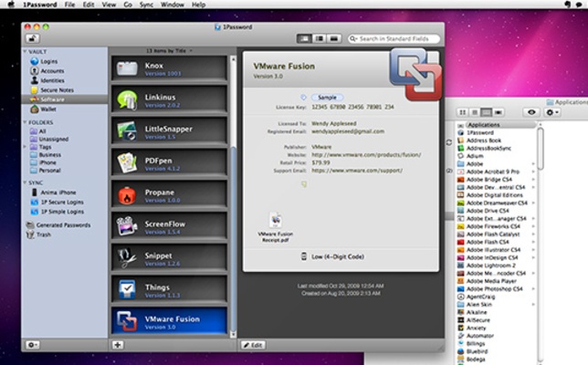Expand Adobe Acrobat 9 Pro folder arrow
The width and height of the screenshot is (588, 365).
[x=533, y=172]
